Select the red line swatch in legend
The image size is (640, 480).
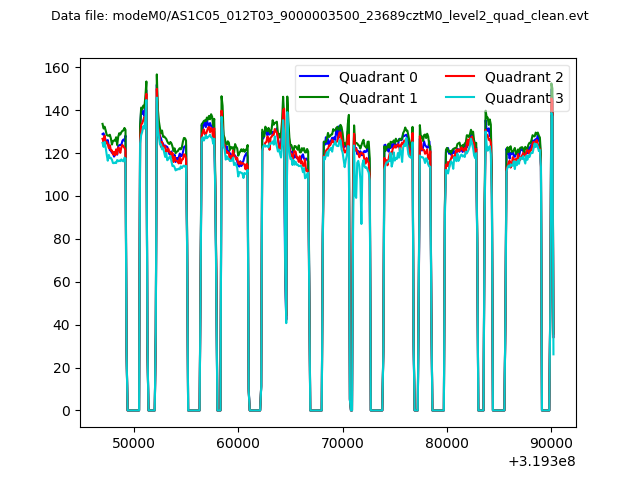pyautogui.click(x=462, y=77)
